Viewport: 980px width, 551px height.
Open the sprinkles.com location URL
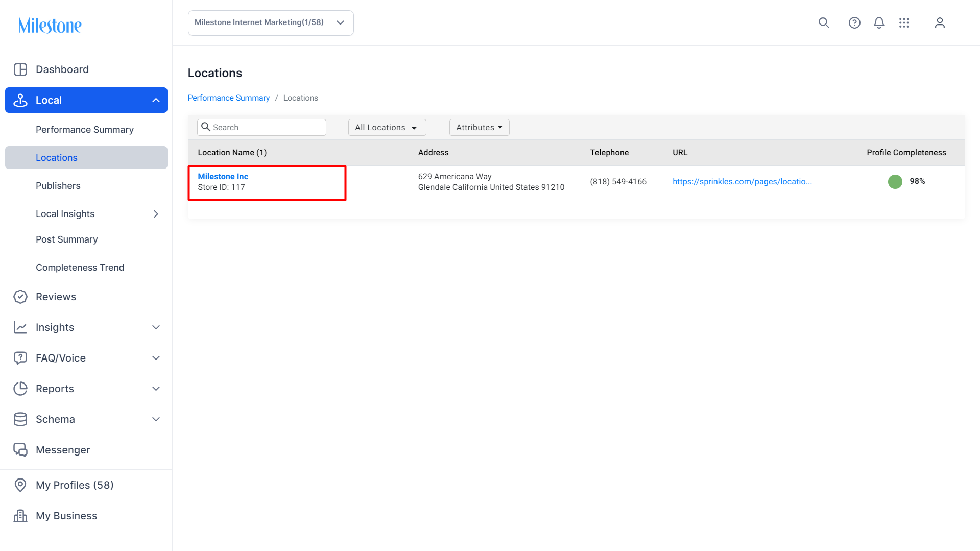coord(742,182)
